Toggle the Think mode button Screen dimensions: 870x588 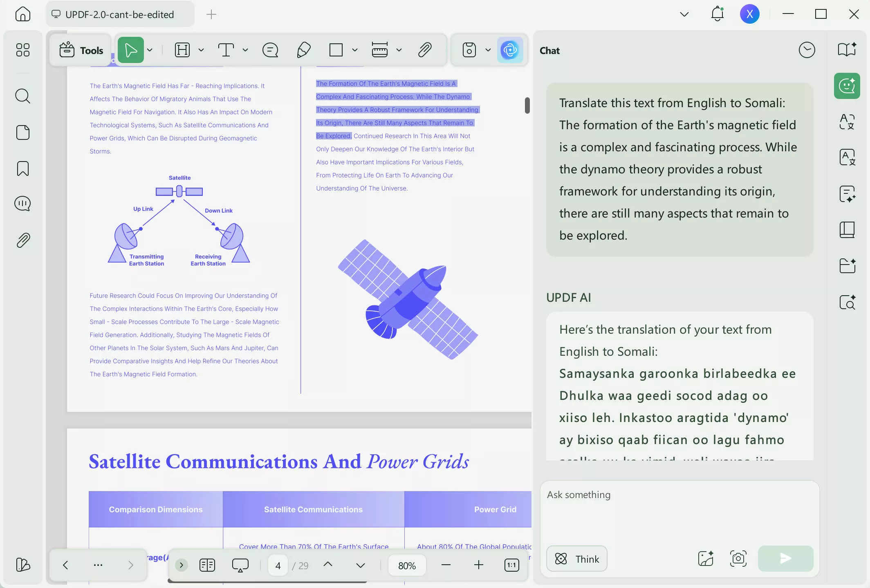(x=577, y=559)
